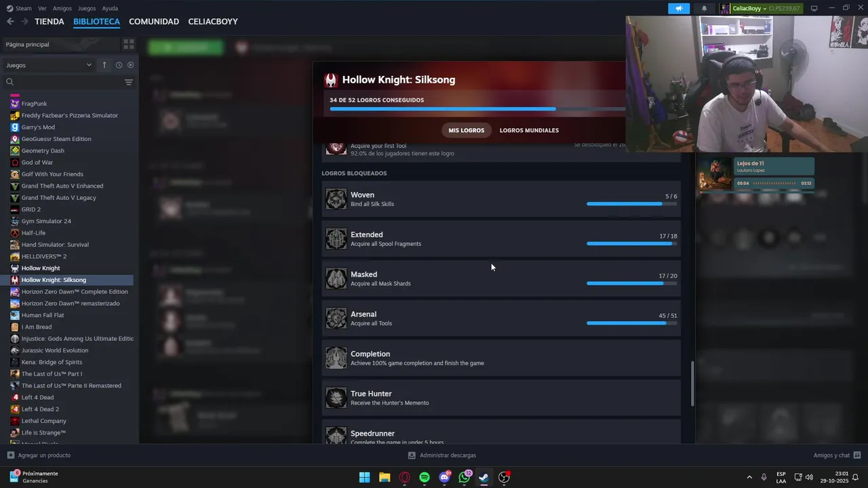Open Discord from the taskbar
The height and width of the screenshot is (488, 868).
click(x=444, y=477)
